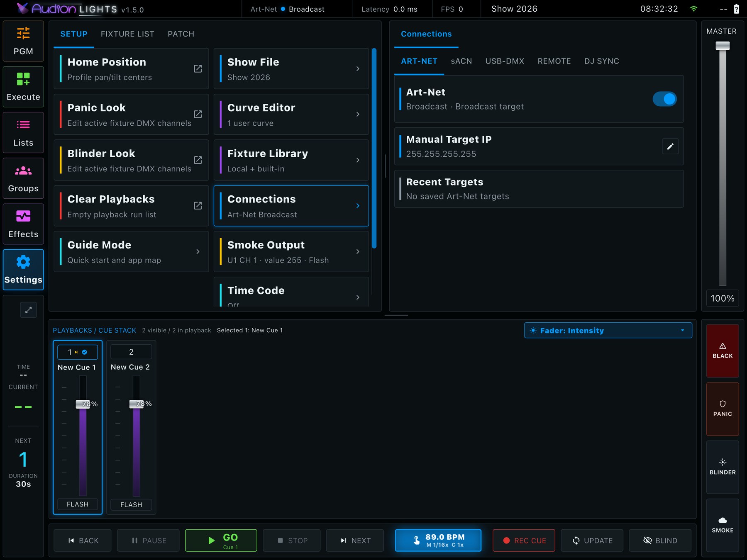Open Fader: Intensity dropdown
Image resolution: width=747 pixels, height=560 pixels.
(x=608, y=331)
